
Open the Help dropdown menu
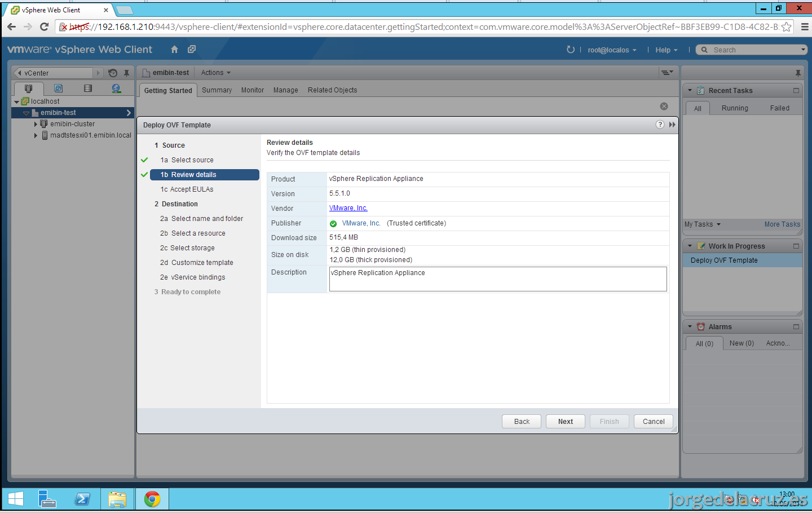667,50
